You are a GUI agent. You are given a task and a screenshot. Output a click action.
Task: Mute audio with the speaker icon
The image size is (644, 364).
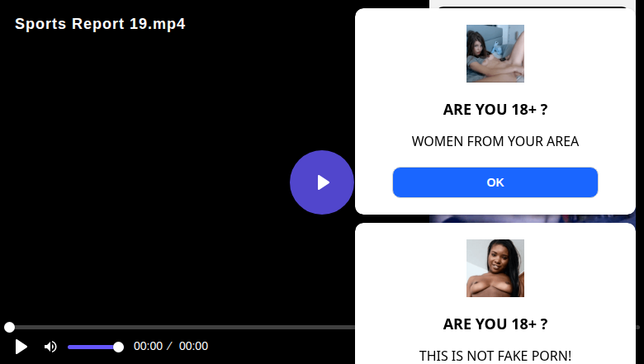pos(50,347)
